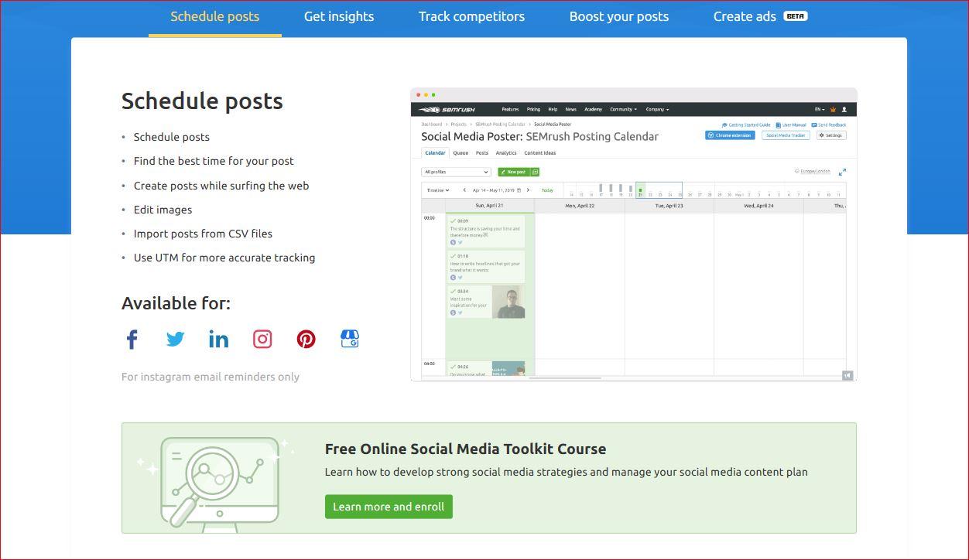The width and height of the screenshot is (969, 560).
Task: Go to the Boost your posts tab
Action: [x=619, y=16]
